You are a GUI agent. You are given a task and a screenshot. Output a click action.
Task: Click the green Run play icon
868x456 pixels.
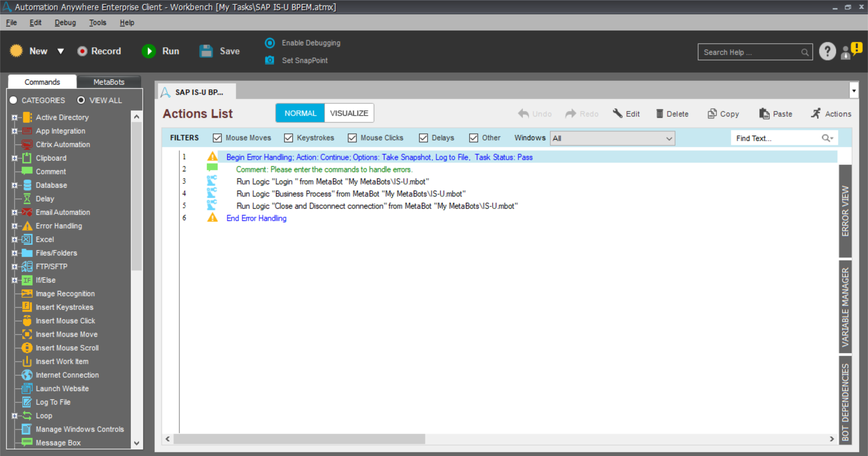[149, 51]
